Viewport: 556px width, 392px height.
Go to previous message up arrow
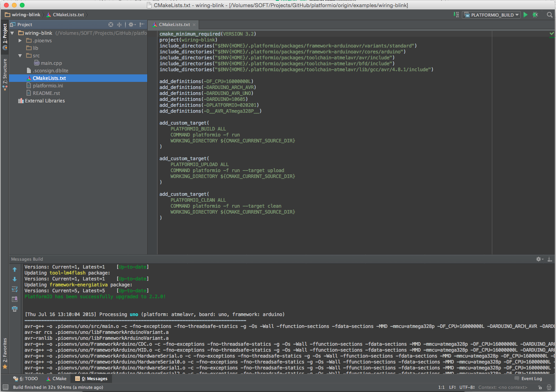[x=14, y=269]
